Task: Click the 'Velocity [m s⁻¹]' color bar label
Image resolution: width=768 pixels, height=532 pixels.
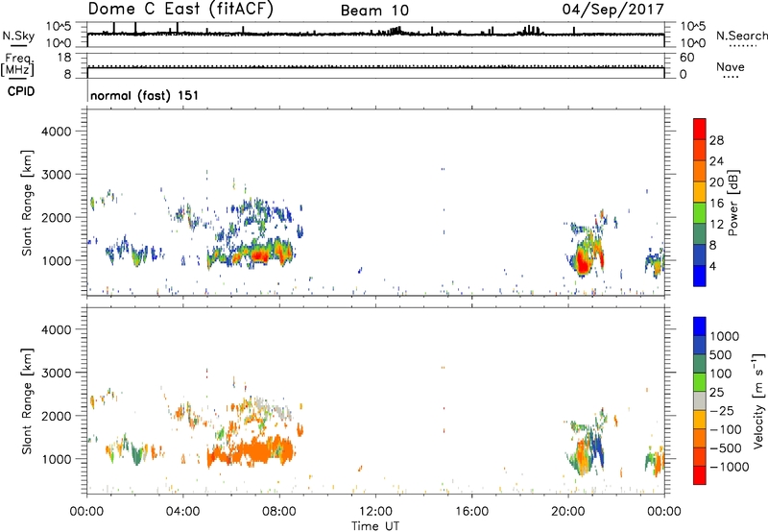Action: click(758, 400)
